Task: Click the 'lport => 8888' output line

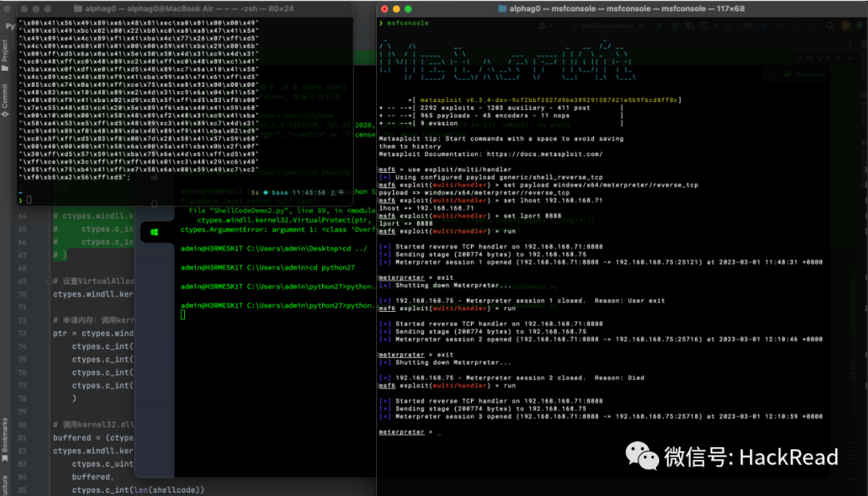Action: click(x=406, y=223)
